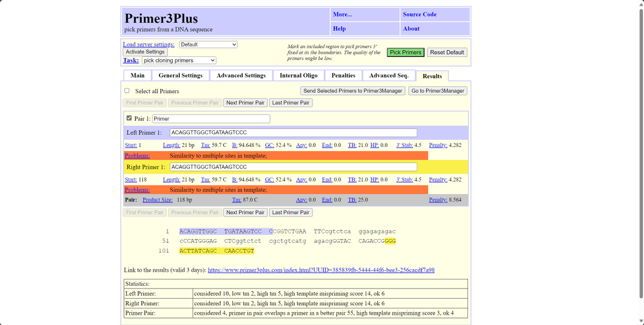Send Selected Primers to Primer3Manager

pyautogui.click(x=353, y=91)
